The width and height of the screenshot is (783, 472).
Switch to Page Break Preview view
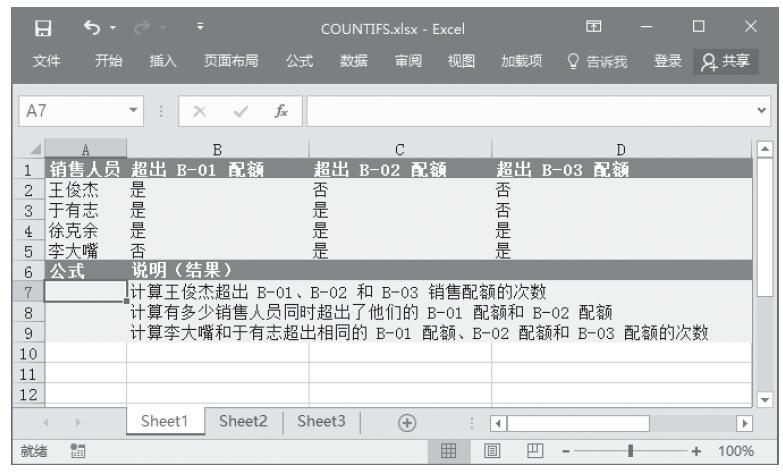pyautogui.click(x=529, y=452)
